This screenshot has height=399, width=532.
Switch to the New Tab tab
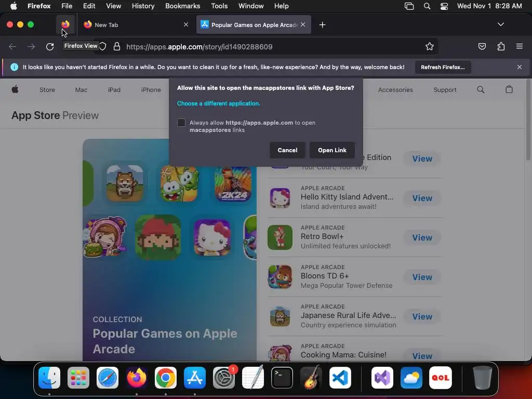click(x=136, y=25)
